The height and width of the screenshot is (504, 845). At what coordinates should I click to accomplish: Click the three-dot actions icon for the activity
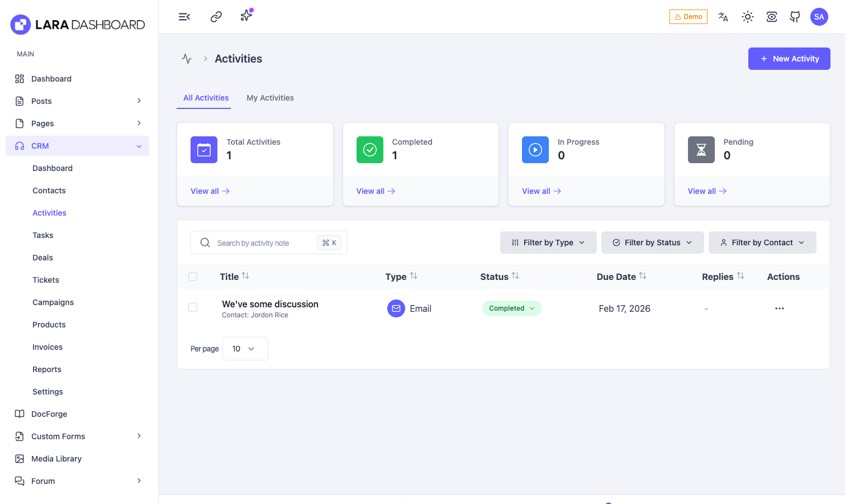point(779,308)
